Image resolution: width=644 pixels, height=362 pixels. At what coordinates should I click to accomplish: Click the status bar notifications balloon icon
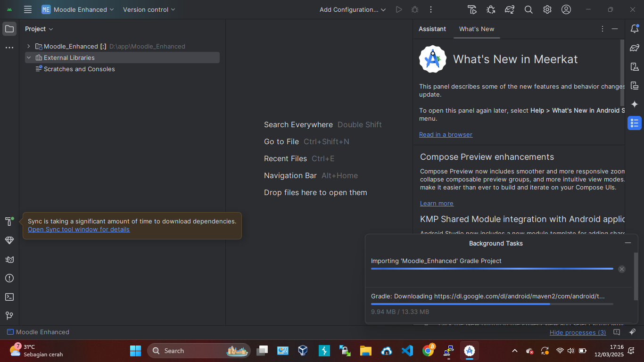[617, 332]
